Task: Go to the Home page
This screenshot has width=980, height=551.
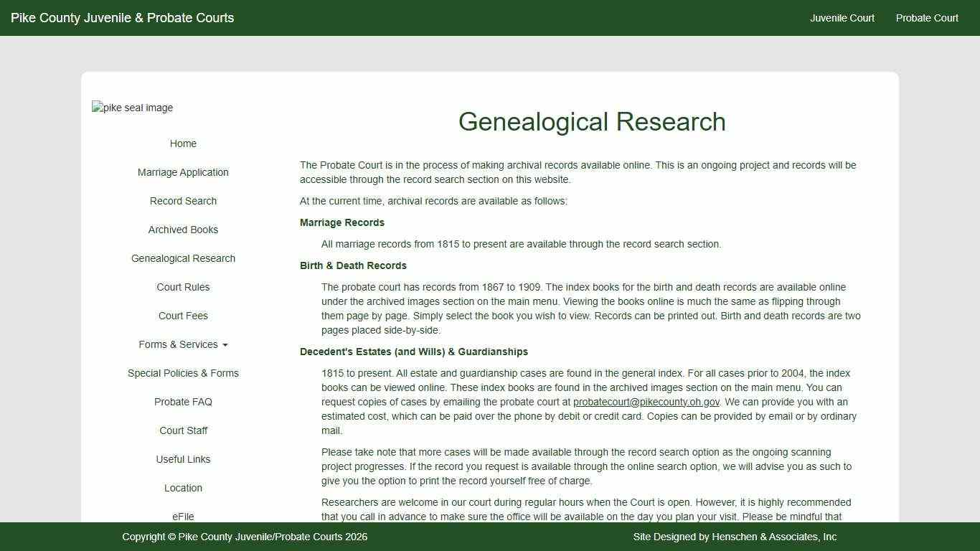Action: pos(183,143)
